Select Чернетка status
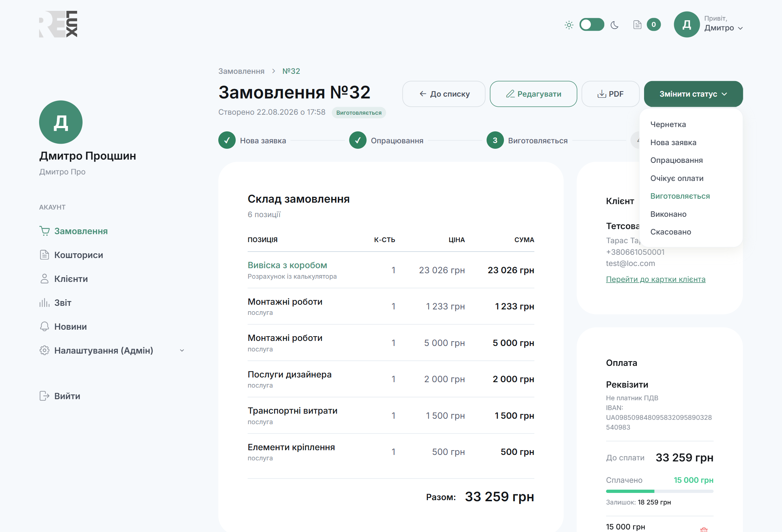The height and width of the screenshot is (532, 782). click(x=668, y=124)
